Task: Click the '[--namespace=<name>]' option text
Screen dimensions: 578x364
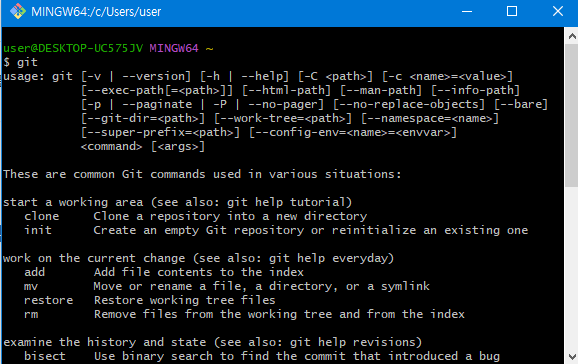Action: point(430,118)
